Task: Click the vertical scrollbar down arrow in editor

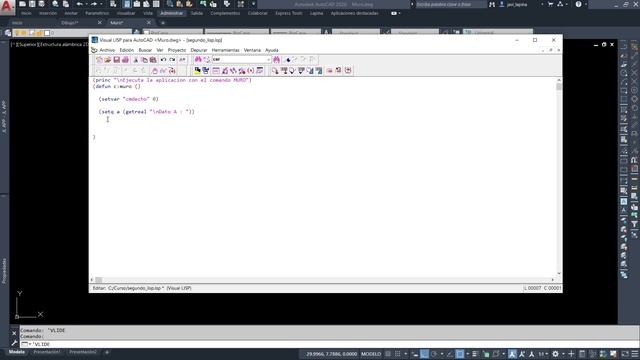Action: click(559, 274)
